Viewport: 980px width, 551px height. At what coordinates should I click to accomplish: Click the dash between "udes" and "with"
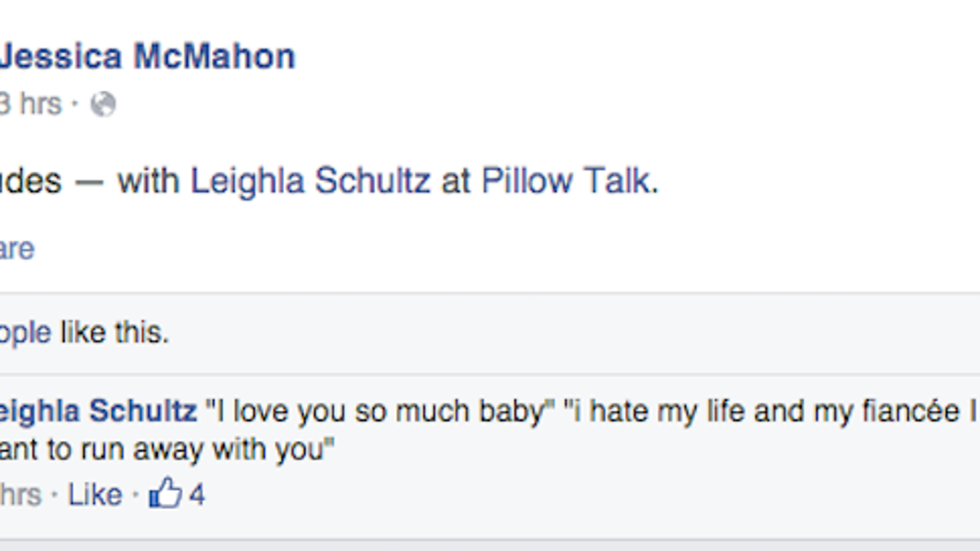(90, 182)
